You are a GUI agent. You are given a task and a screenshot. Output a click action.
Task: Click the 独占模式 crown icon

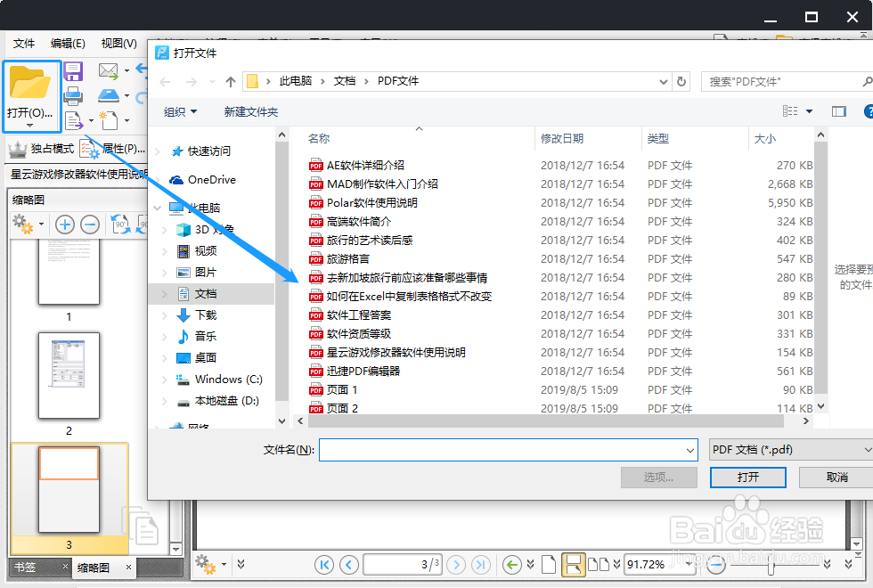pyautogui.click(x=16, y=148)
